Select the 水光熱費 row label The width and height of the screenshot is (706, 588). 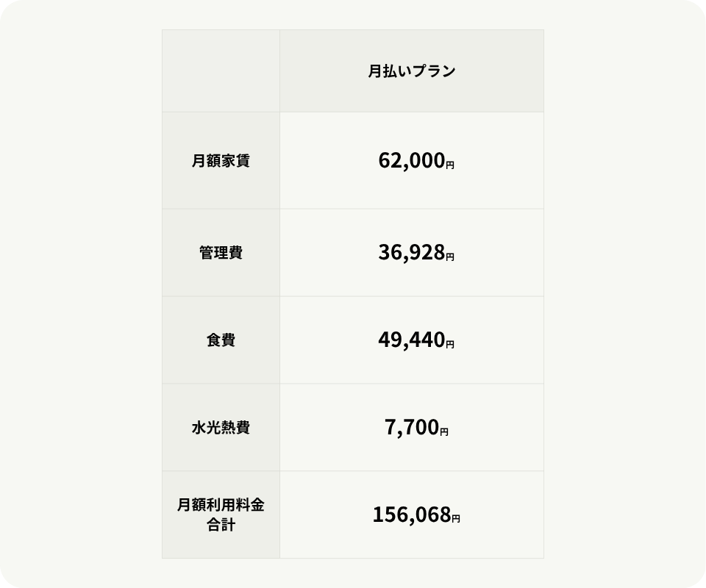221,427
